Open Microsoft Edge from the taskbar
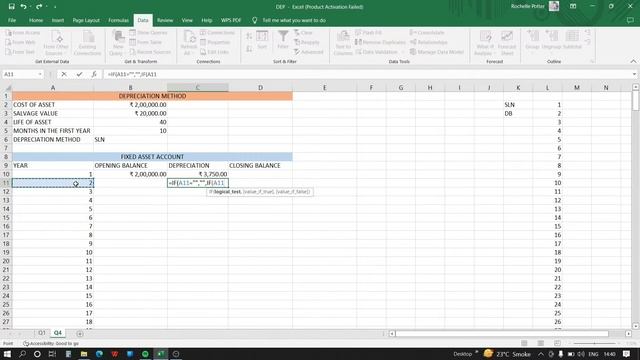The image size is (640, 360). pos(99,354)
